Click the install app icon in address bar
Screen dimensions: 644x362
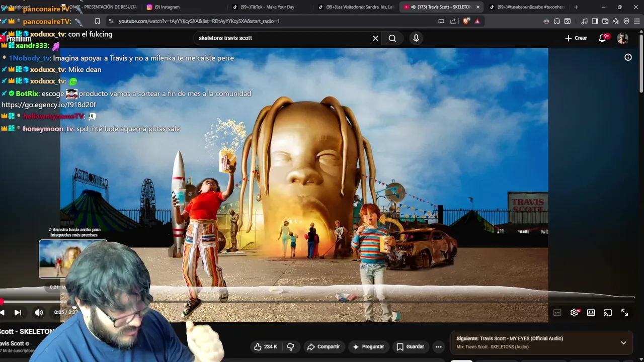[x=441, y=21]
